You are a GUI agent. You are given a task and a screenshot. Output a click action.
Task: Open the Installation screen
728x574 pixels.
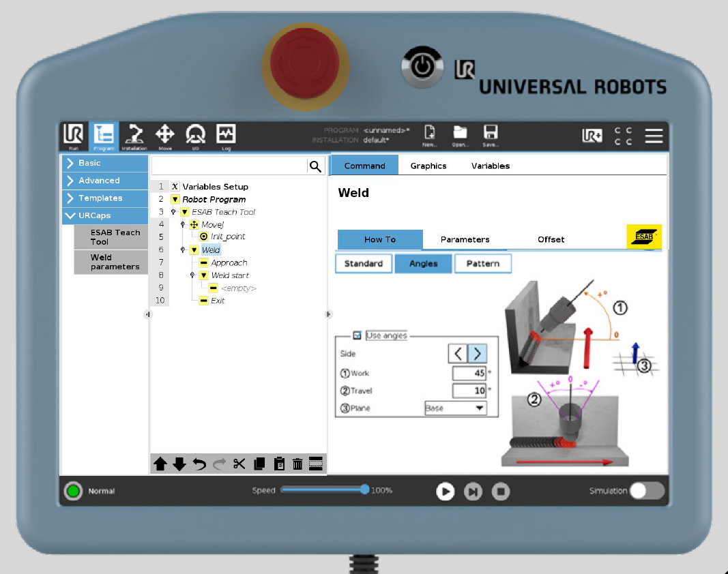click(134, 136)
